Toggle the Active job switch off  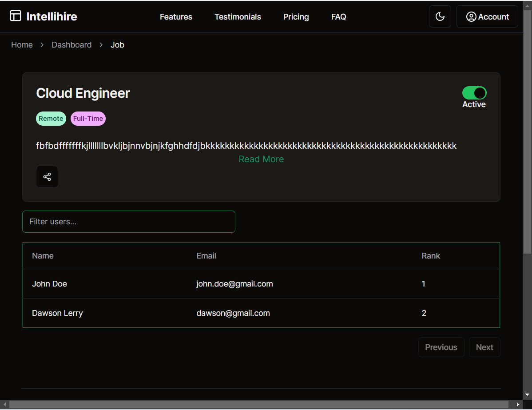tap(474, 93)
